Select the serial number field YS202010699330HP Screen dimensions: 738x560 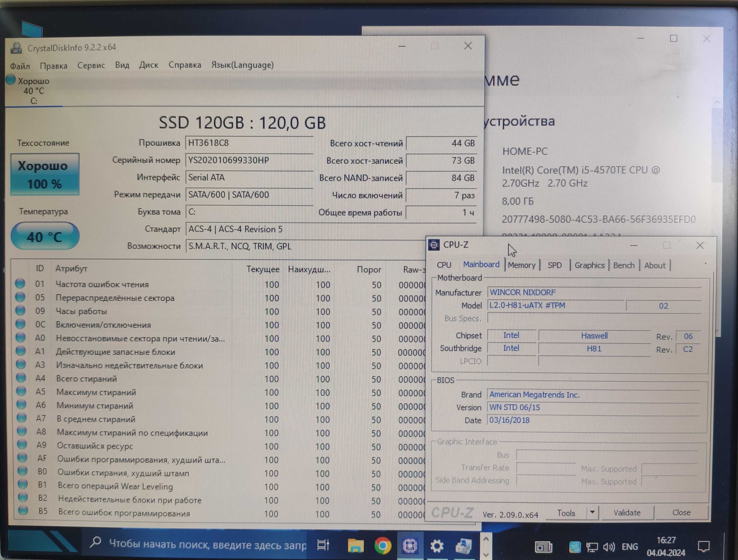[249, 160]
